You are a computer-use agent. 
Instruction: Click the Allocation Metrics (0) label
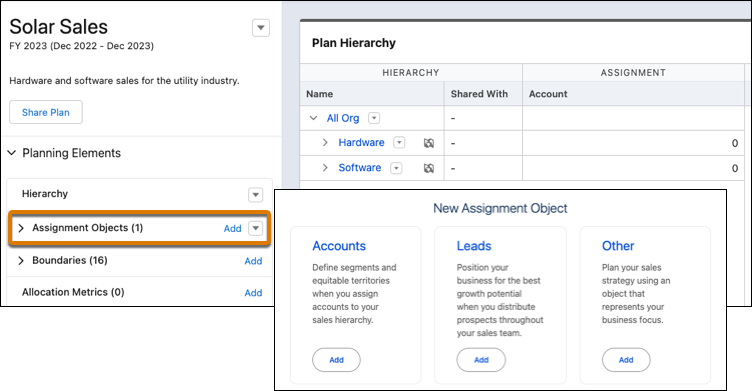tap(73, 292)
